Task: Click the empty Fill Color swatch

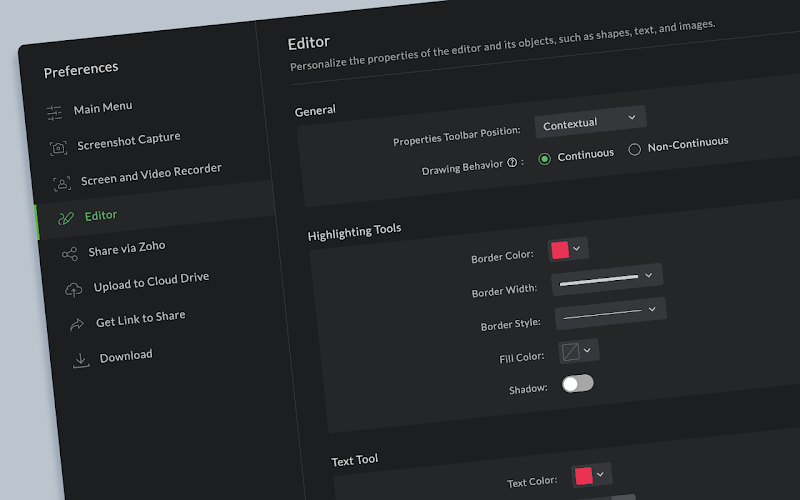Action: (570, 352)
